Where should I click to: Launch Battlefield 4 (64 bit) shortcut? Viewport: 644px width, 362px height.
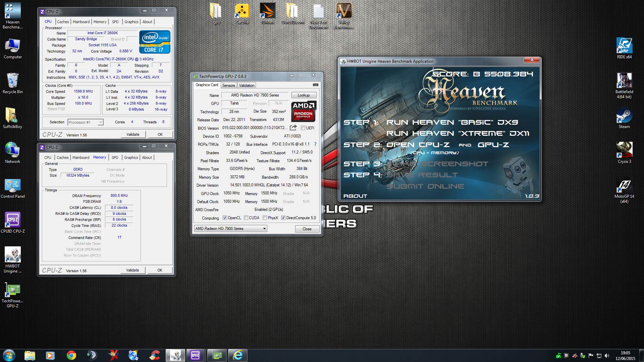pyautogui.click(x=624, y=86)
